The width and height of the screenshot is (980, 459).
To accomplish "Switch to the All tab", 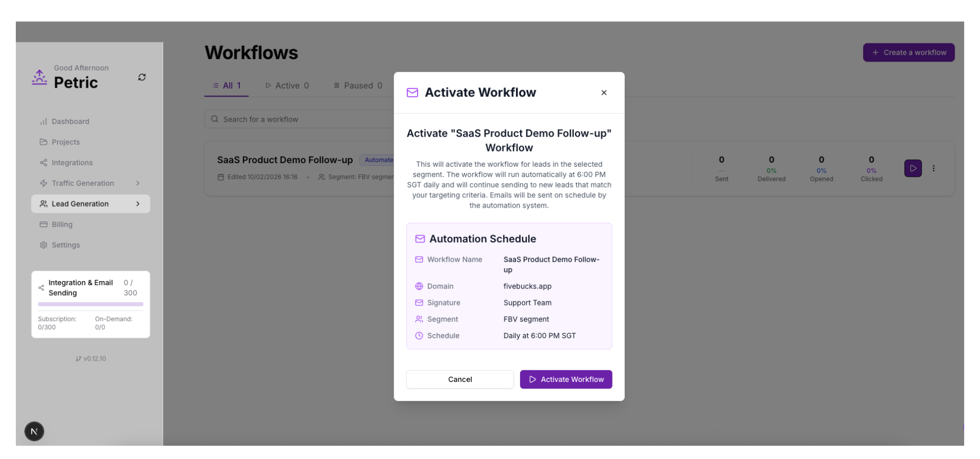I will (227, 86).
